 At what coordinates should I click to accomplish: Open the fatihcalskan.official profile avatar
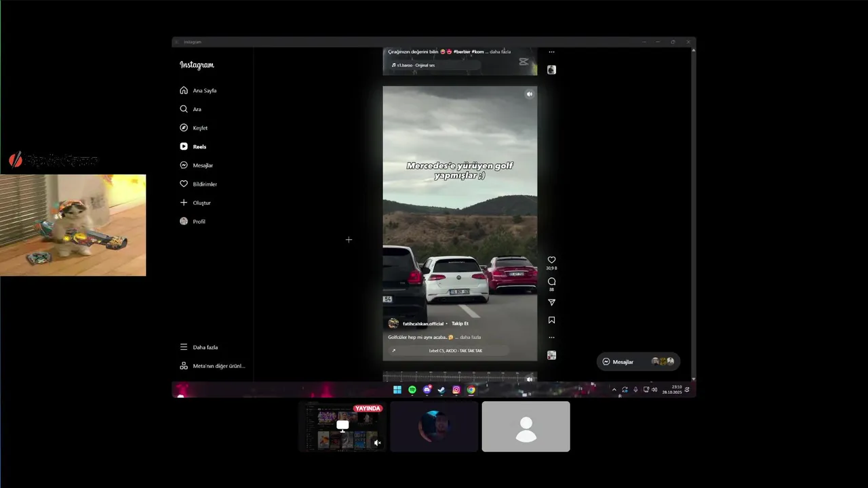pos(393,323)
